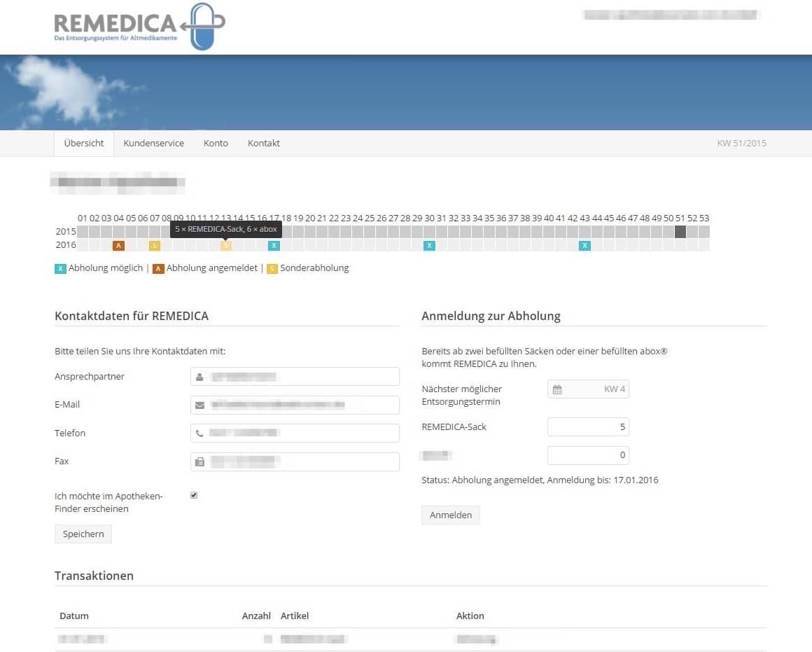
Task: Click the Ich möchte im Apotheken-Finder erscheinen label
Action: 108,502
